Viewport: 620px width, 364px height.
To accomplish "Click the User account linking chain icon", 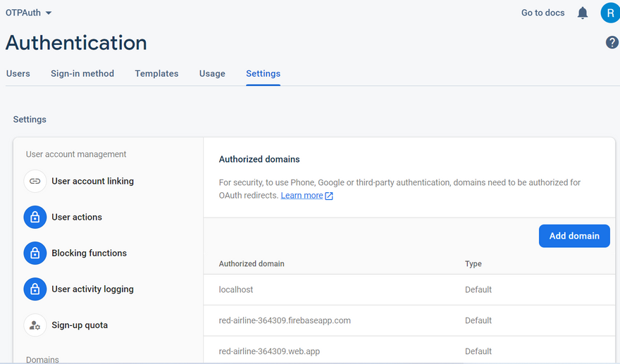I will pyautogui.click(x=35, y=181).
